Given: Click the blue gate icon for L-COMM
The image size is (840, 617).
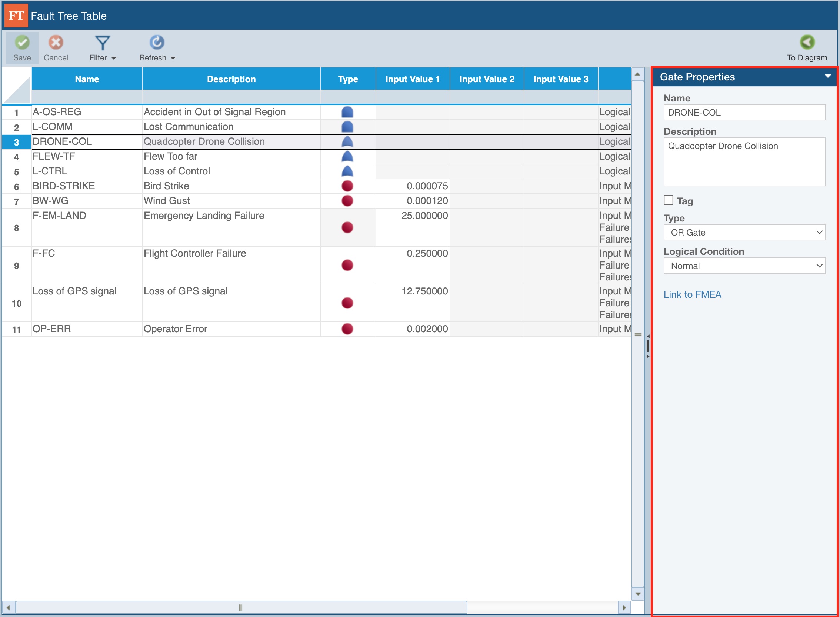Looking at the screenshot, I should 347,127.
